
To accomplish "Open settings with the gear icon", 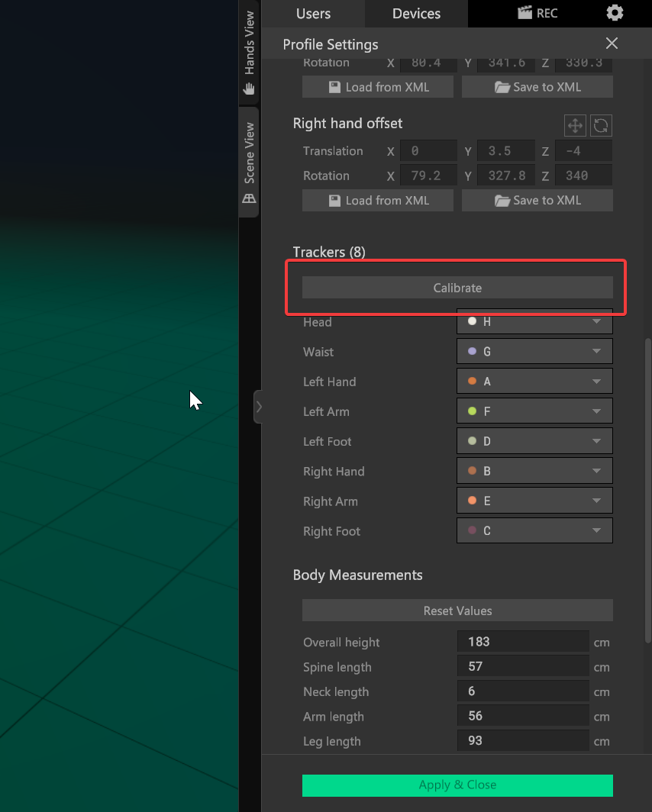I will point(615,13).
